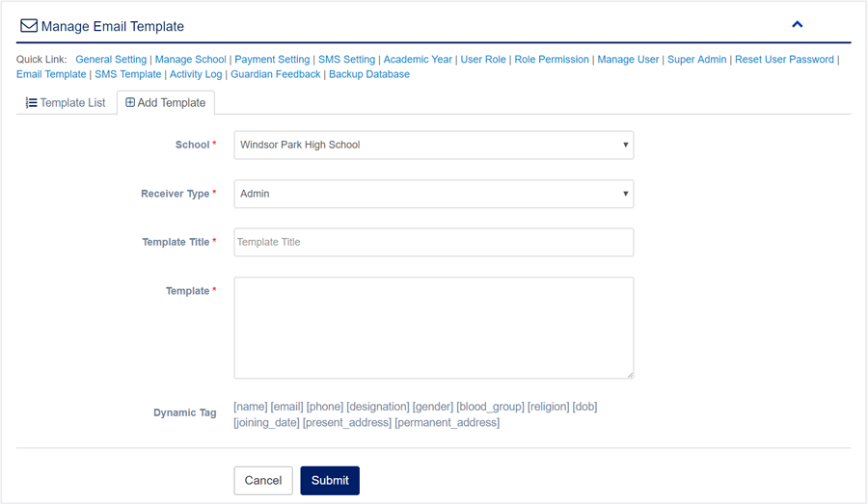Click the envelope icon beside Manage Email Template
Image resolution: width=868 pixels, height=504 pixels.
(29, 26)
